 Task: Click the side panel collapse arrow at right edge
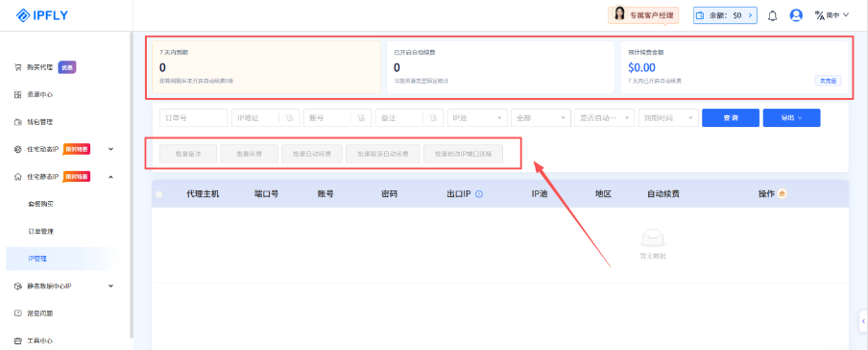(863, 321)
